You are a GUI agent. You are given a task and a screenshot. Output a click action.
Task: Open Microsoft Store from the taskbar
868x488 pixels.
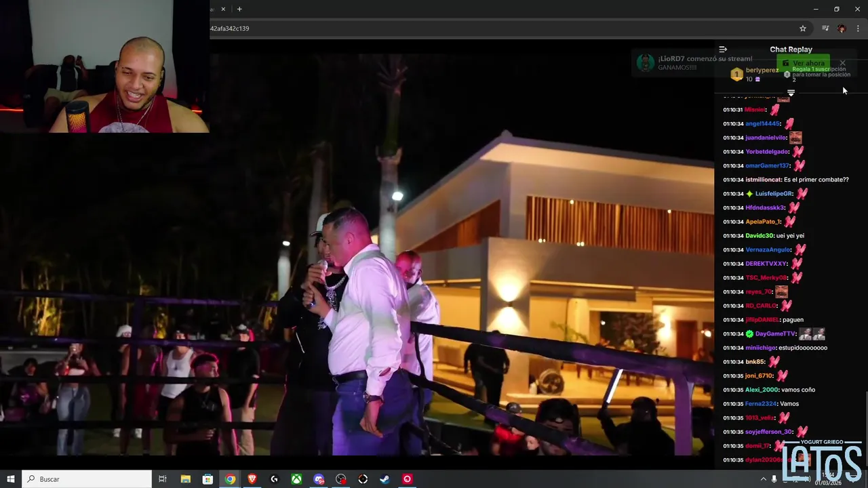(208, 479)
